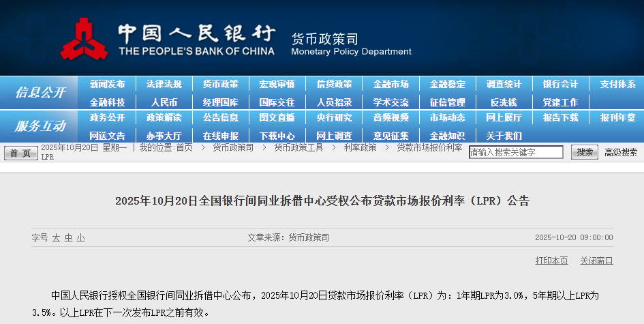Image resolution: width=644 pixels, height=324 pixels.
Task: Open 高级搜索 advanced search link
Action: tap(621, 153)
